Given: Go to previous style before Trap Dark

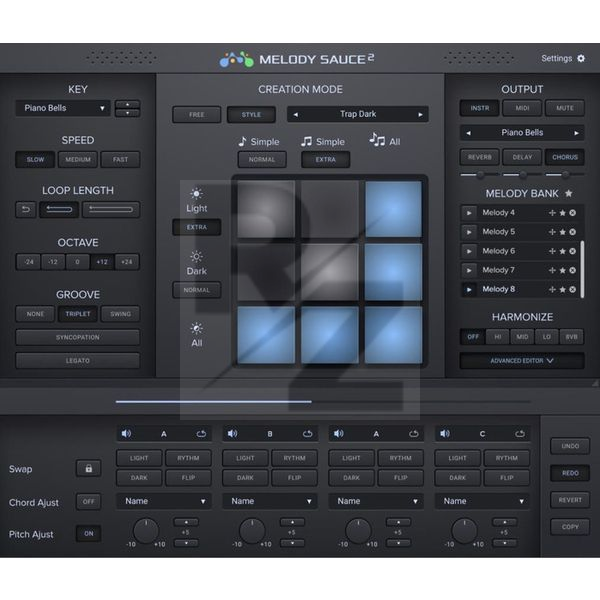Looking at the screenshot, I should (295, 114).
